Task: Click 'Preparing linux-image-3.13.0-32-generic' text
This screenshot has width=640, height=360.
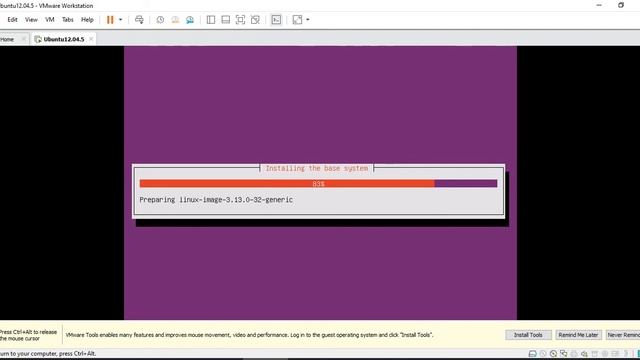Action: tap(216, 200)
